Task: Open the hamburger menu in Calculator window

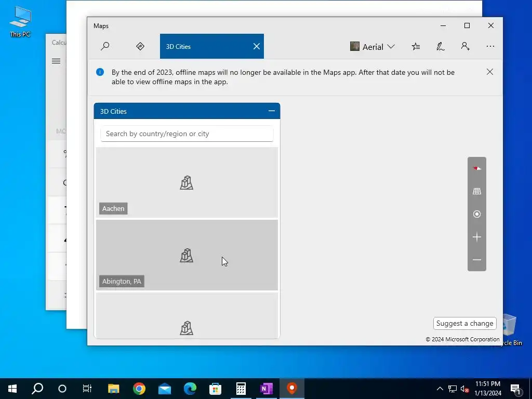Action: [x=56, y=61]
